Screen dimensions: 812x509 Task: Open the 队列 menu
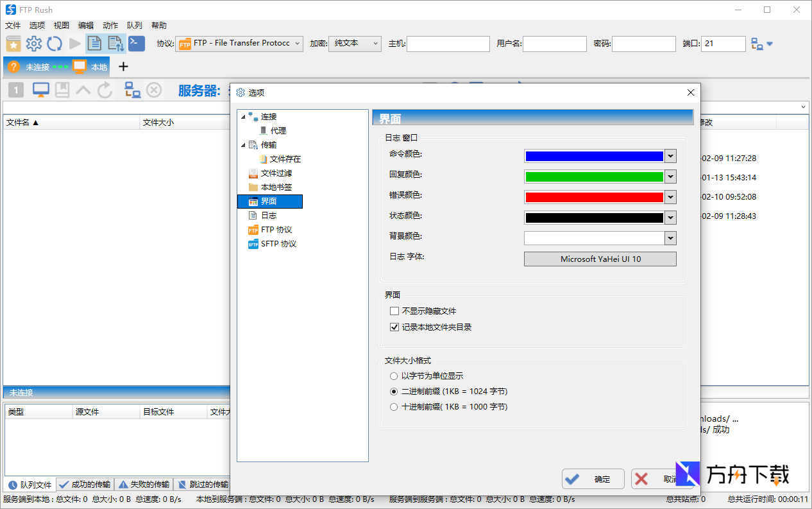[x=133, y=25]
